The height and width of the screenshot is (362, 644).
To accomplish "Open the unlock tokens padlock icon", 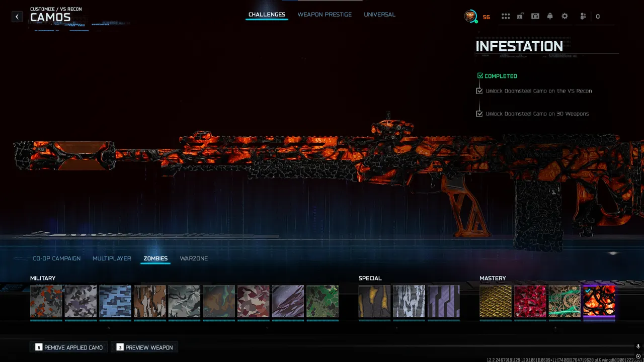I will (x=520, y=17).
